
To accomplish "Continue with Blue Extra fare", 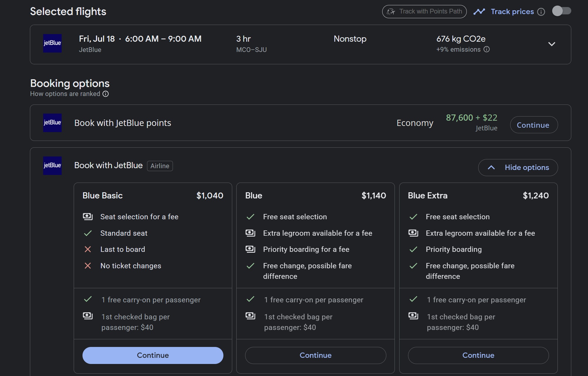I will pos(478,355).
